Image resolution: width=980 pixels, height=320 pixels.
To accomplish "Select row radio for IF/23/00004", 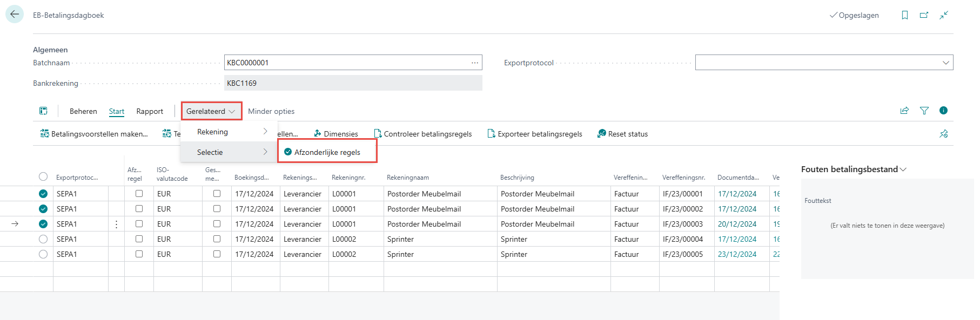I will (43, 239).
